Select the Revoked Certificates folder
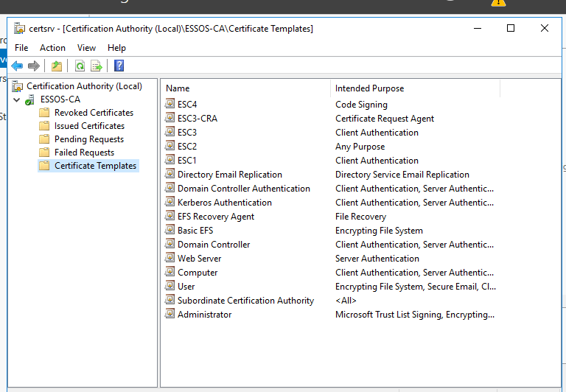Viewport: 566px width, 392px height. (x=94, y=113)
